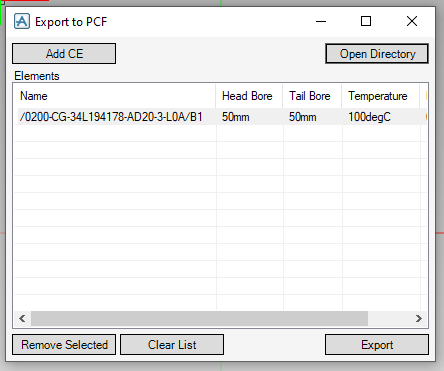
Task: Open the export directory
Action: pos(377,53)
